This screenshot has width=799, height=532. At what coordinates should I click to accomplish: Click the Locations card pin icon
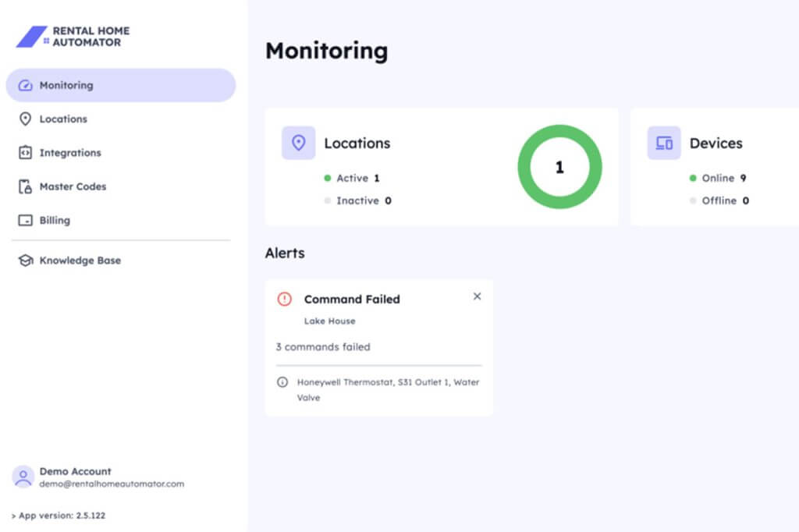298,144
